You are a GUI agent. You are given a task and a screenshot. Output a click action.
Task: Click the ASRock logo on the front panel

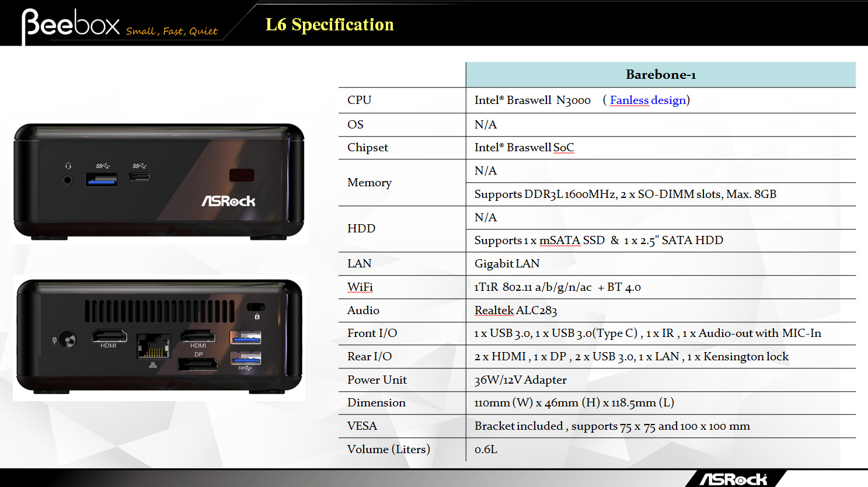pyautogui.click(x=228, y=201)
